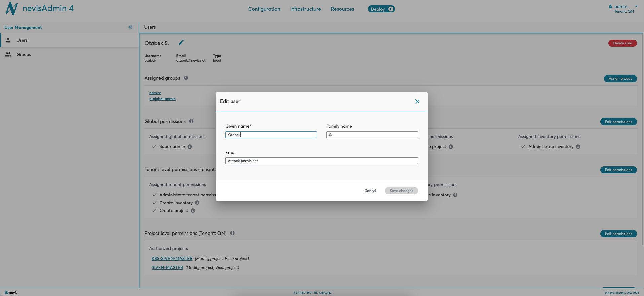Click info icon beside Create inventory
644x296 pixels.
(x=197, y=203)
